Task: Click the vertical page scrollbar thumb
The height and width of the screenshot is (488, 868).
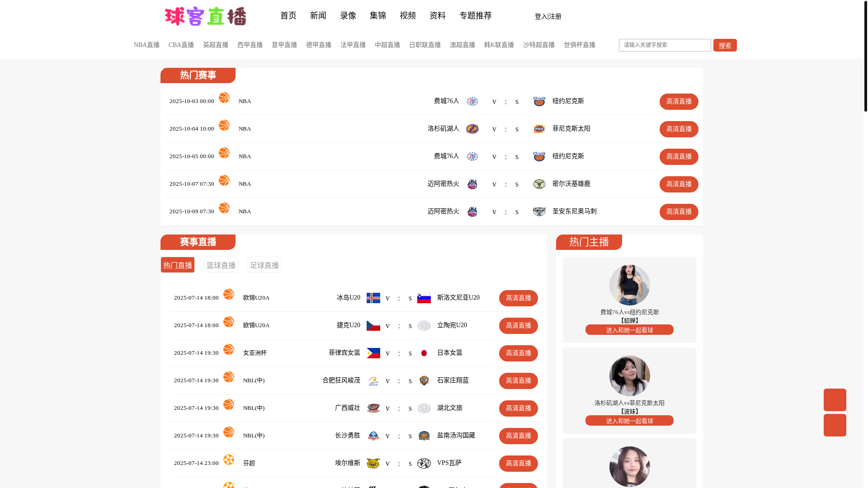Action: click(865, 56)
